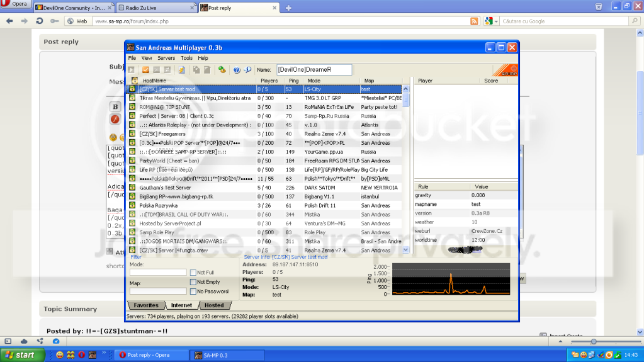Adjust the Opera zoom slider handle
Screen dimensions: 644x362
[594, 341]
